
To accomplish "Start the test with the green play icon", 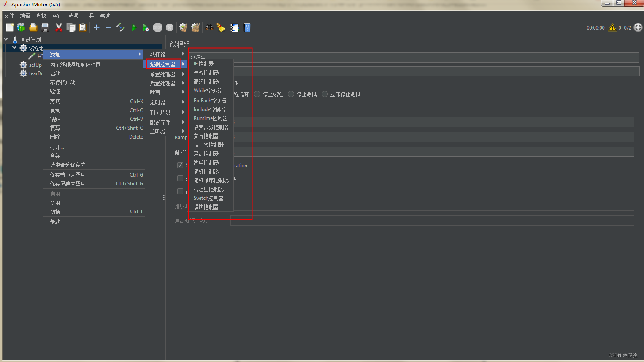I will [x=134, y=27].
